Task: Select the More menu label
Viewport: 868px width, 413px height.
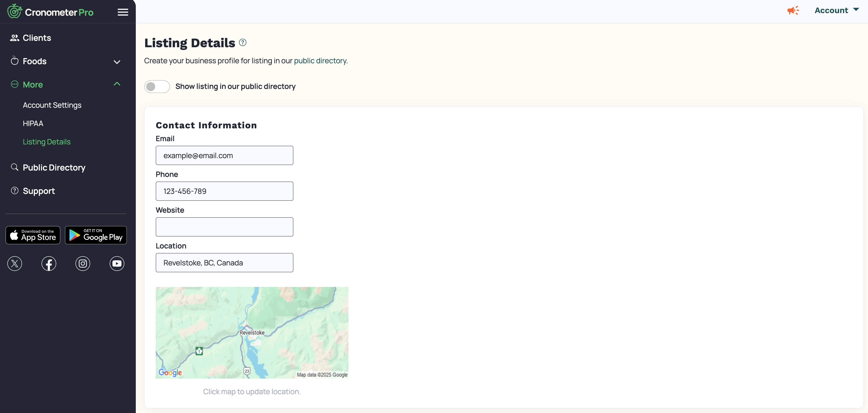Action: click(x=33, y=85)
